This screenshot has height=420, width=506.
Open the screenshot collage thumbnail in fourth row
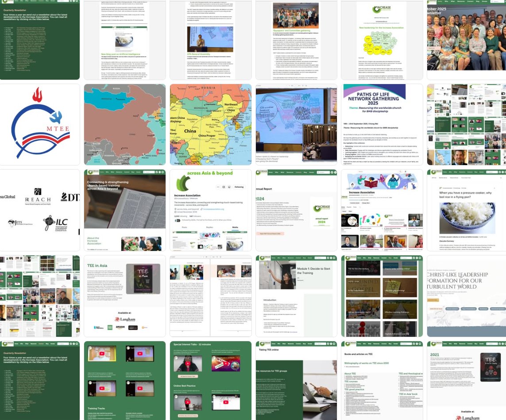click(40, 296)
